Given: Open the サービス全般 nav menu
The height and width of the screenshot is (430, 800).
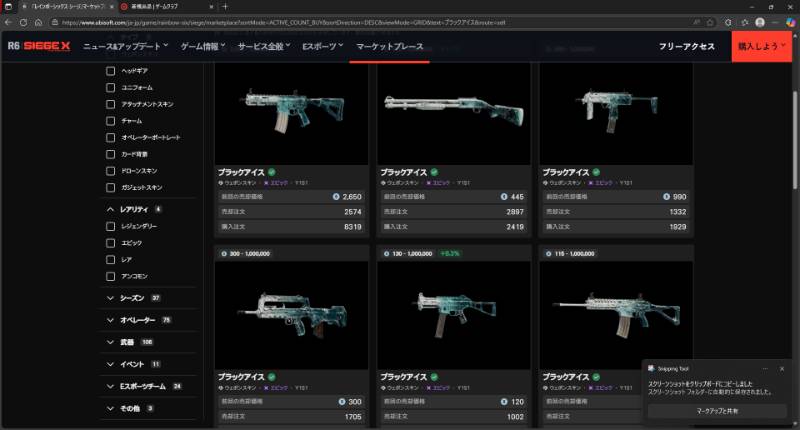Looking at the screenshot, I should (264, 46).
